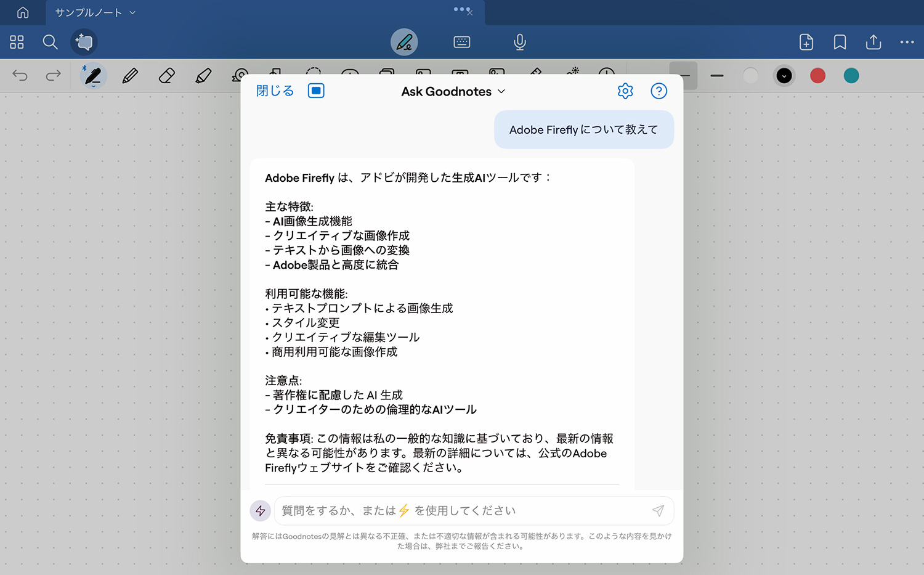Select the highlighter tool

point(203,76)
